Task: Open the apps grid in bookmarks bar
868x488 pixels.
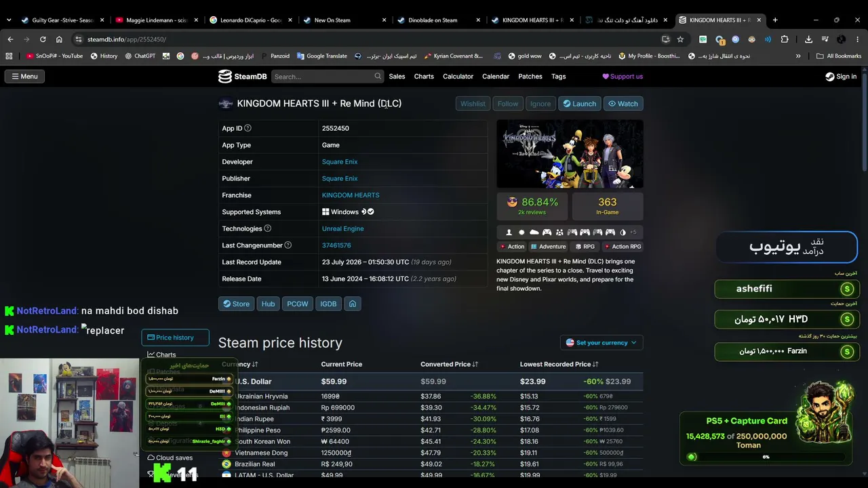Action: point(9,56)
